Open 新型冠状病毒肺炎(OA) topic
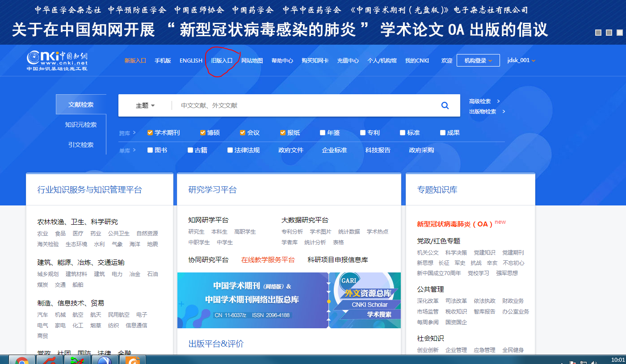The width and height of the screenshot is (626, 364). 455,224
